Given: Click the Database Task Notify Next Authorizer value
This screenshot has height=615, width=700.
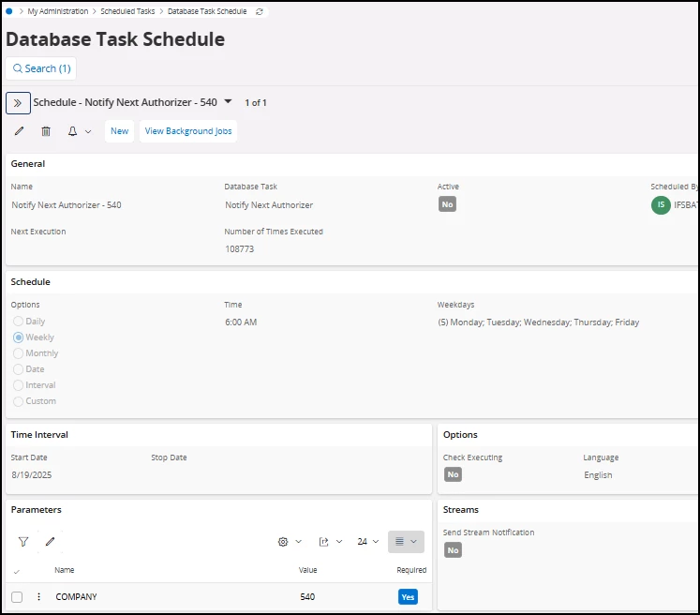Looking at the screenshot, I should [x=269, y=205].
